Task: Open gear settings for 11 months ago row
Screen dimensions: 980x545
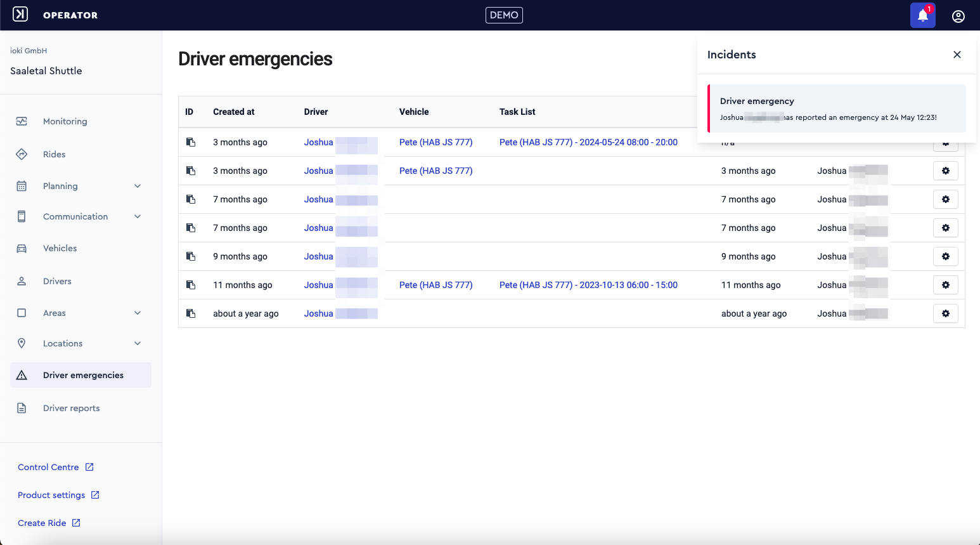Action: 946,285
